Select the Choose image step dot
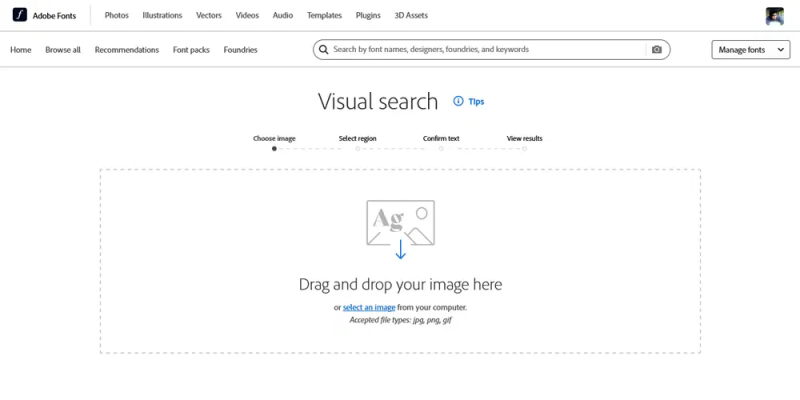Viewport: 800px width, 400px height. point(274,149)
